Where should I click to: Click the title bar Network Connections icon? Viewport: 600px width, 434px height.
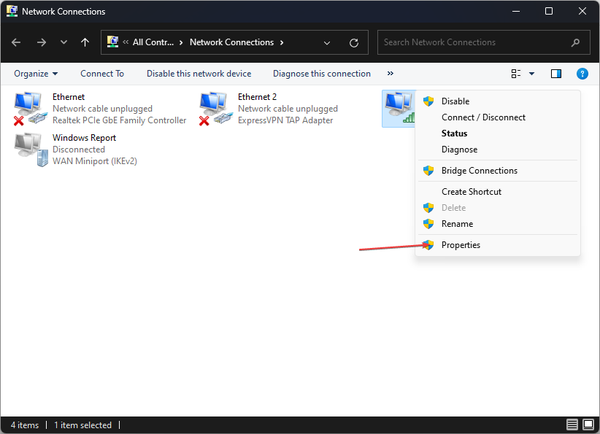pyautogui.click(x=12, y=11)
